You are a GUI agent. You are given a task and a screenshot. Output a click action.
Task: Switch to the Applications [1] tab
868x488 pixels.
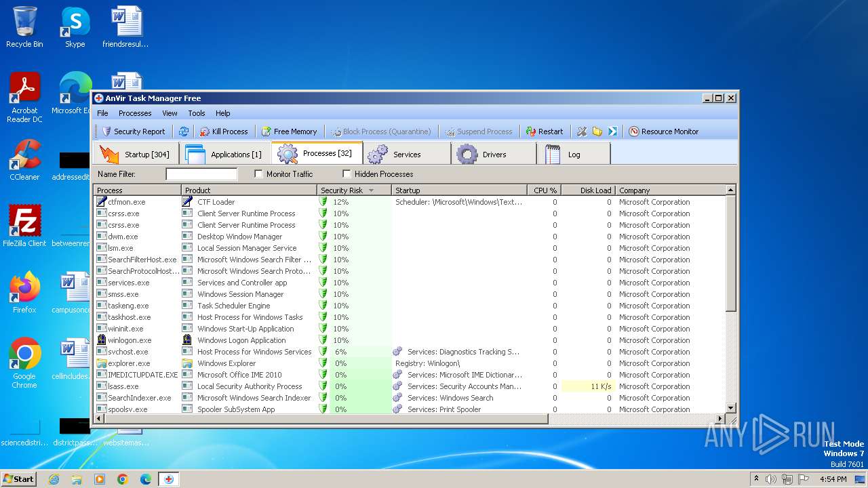[226, 154]
